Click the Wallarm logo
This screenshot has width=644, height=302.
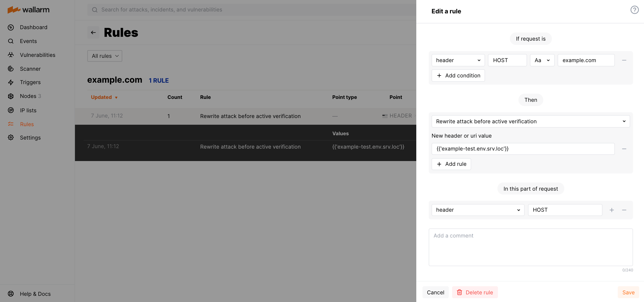coord(28,10)
